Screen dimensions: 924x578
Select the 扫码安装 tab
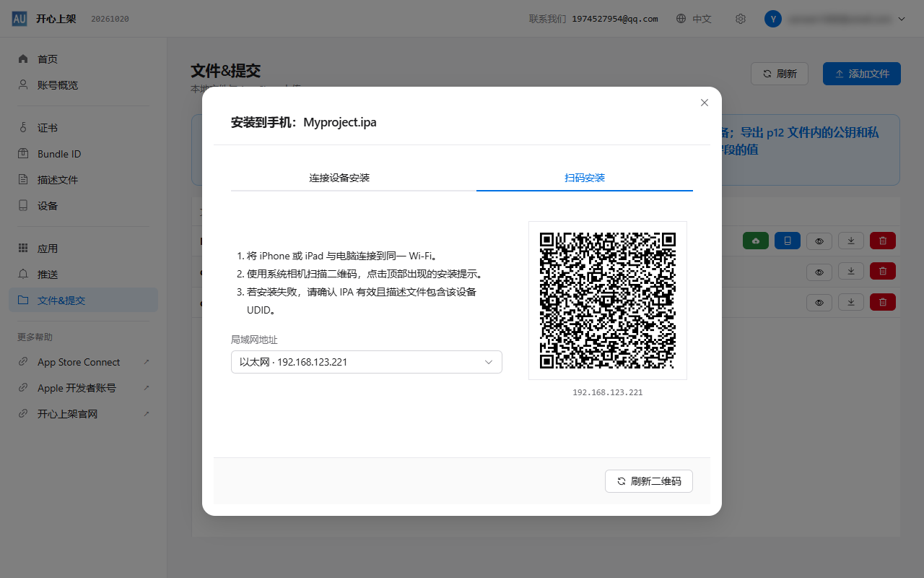(585, 178)
